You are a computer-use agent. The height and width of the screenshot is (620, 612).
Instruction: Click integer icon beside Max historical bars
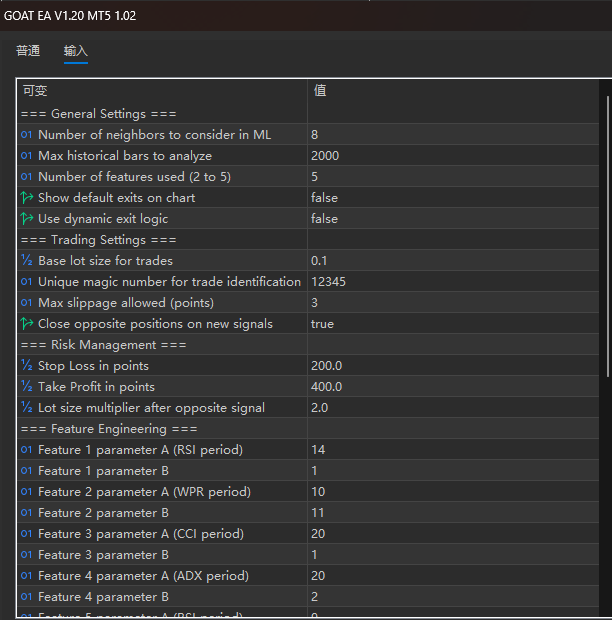coord(26,156)
